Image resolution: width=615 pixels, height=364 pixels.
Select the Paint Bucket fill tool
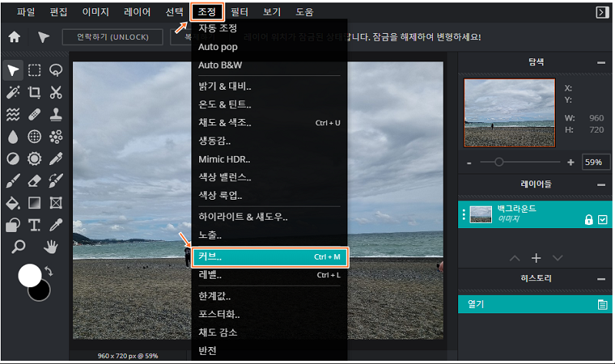click(x=13, y=203)
